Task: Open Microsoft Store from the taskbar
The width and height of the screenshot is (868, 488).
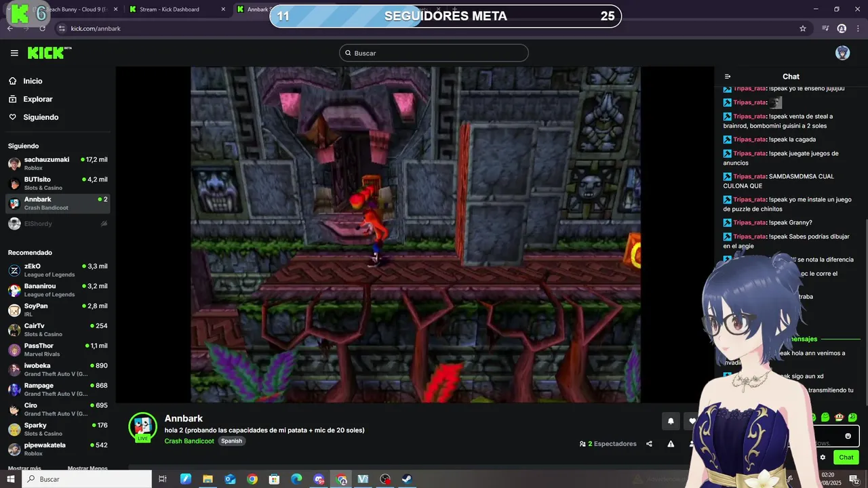Action: pos(274,479)
